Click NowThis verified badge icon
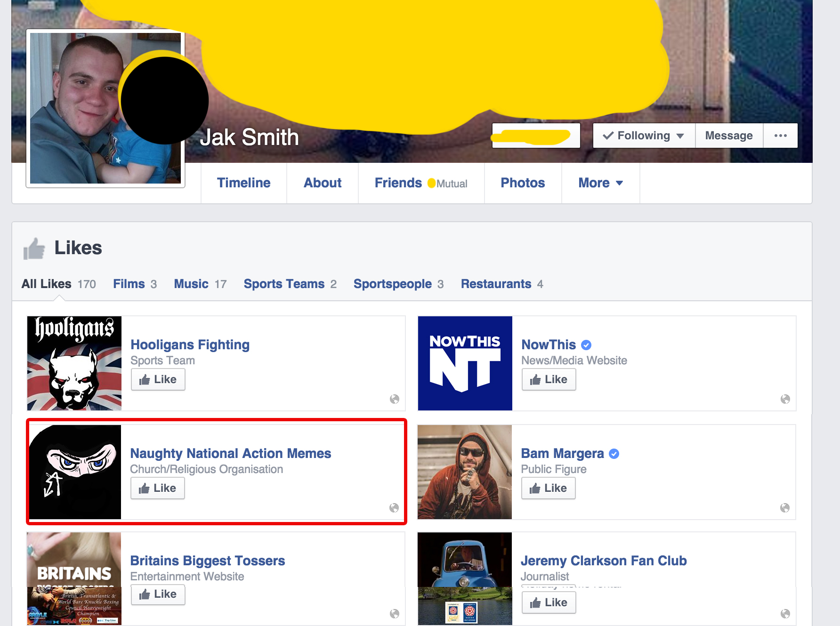Screen dimensions: 840x626 [586, 345]
